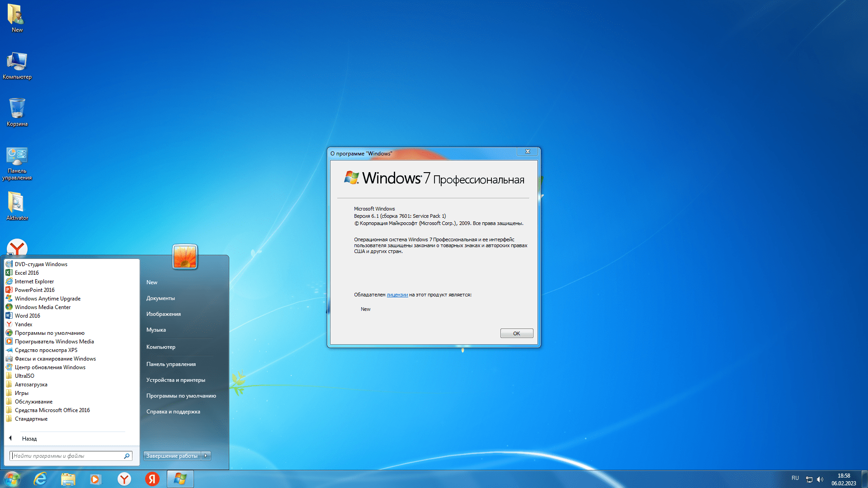Image resolution: width=868 pixels, height=488 pixels.
Task: Click user account picture thumbnail
Action: [x=185, y=257]
